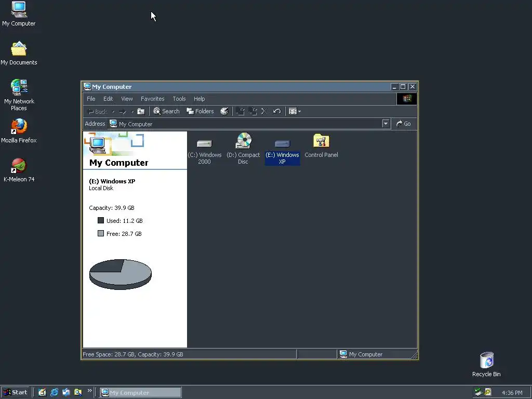Select the My Computer desktop icon
Screen dimensions: 532x399
(x=19, y=14)
